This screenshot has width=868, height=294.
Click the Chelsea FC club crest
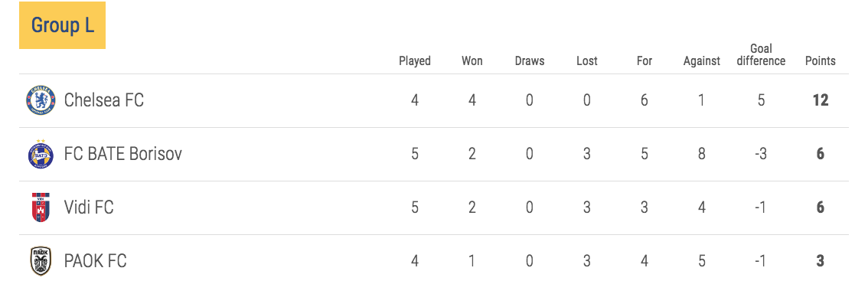[41, 101]
